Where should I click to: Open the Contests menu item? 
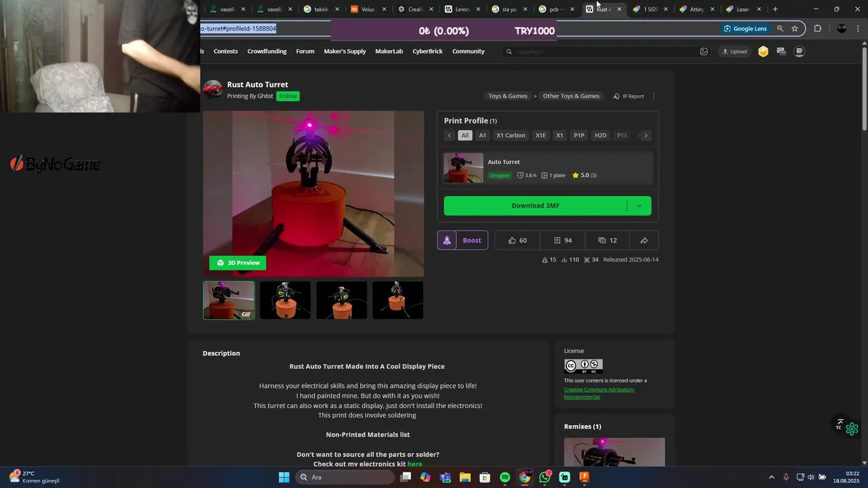pos(226,52)
